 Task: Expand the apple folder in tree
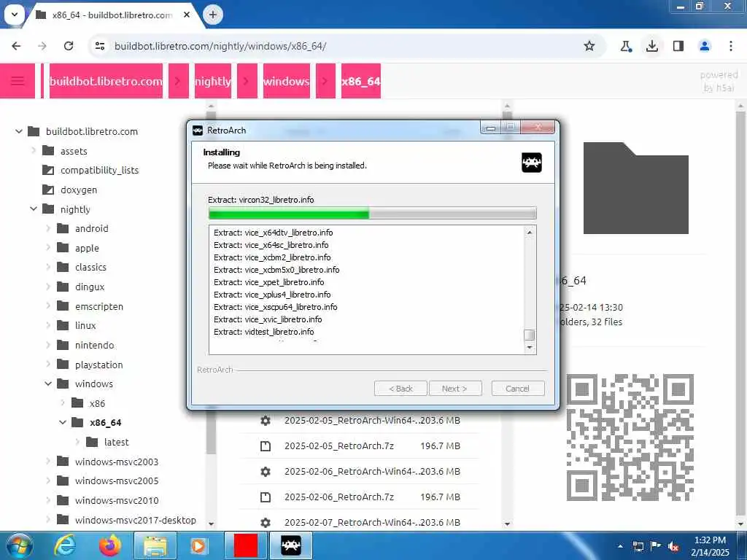click(x=48, y=248)
